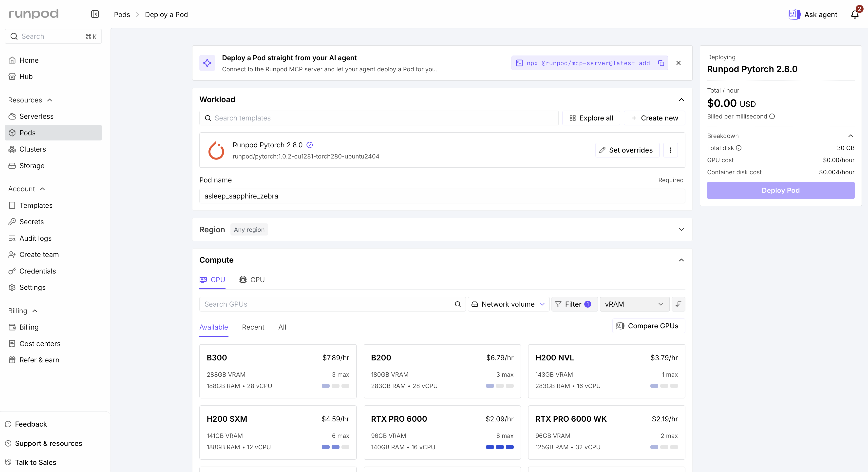This screenshot has height=472, width=868.
Task: Open Audit logs
Action: coord(53,238)
